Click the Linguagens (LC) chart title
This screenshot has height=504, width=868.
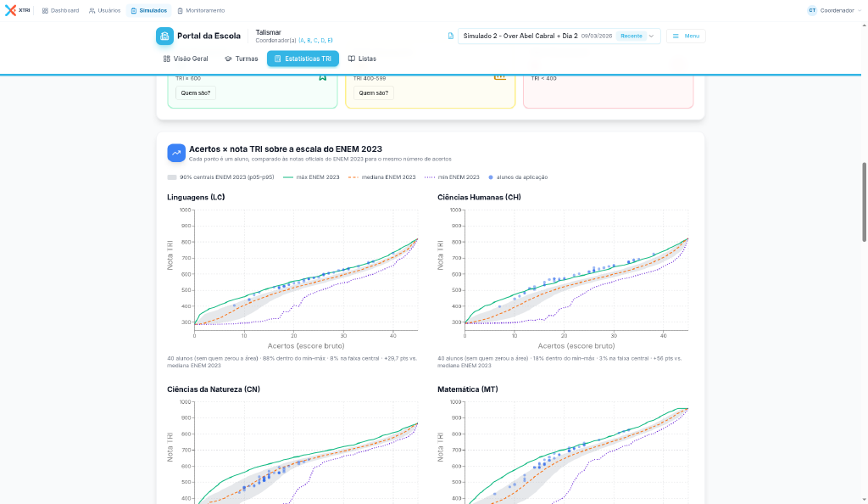196,197
